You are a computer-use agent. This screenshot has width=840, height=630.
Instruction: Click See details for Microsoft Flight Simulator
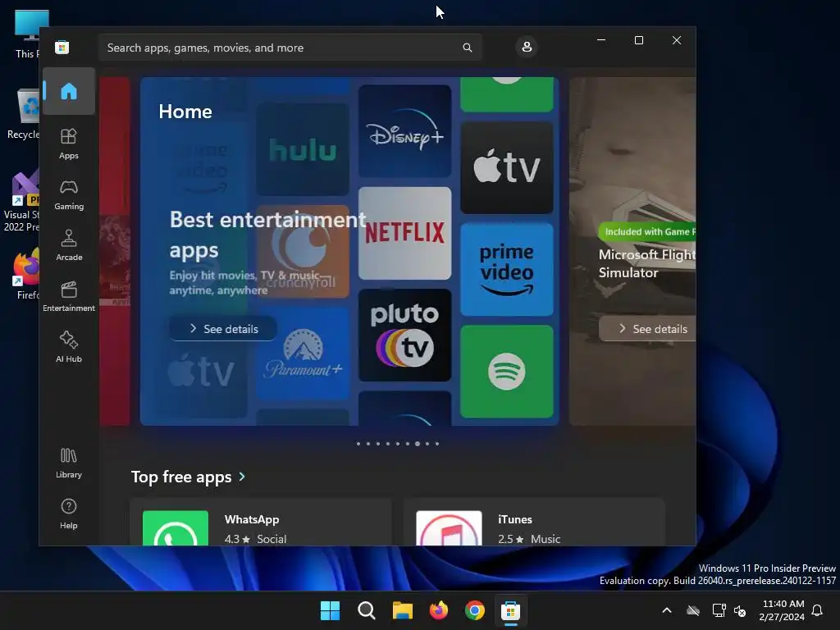tap(647, 329)
